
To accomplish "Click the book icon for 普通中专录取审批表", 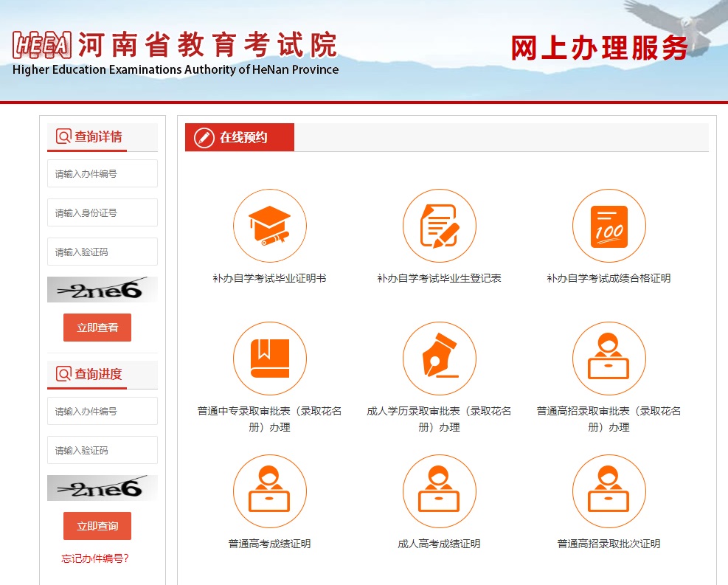I will [x=269, y=359].
